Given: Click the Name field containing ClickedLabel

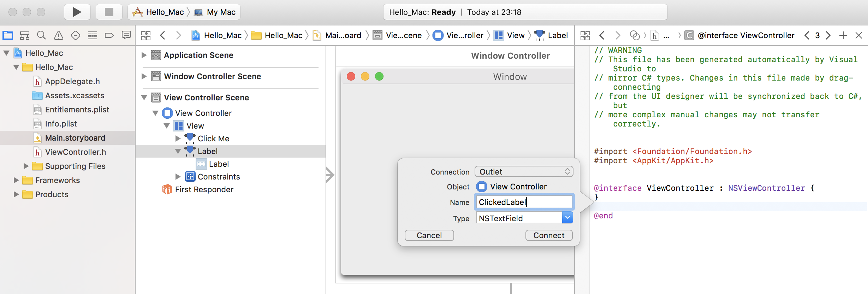Looking at the screenshot, I should [524, 202].
